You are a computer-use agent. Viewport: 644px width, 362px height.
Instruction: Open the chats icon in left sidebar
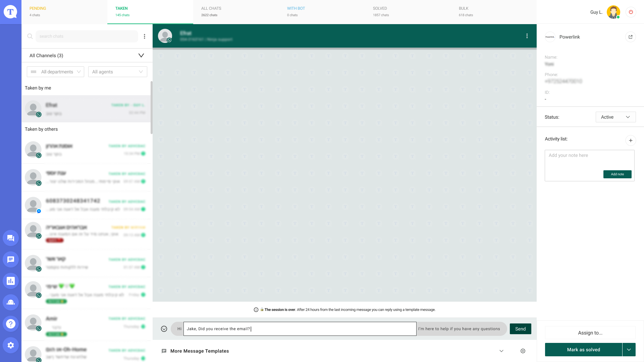tap(11, 238)
